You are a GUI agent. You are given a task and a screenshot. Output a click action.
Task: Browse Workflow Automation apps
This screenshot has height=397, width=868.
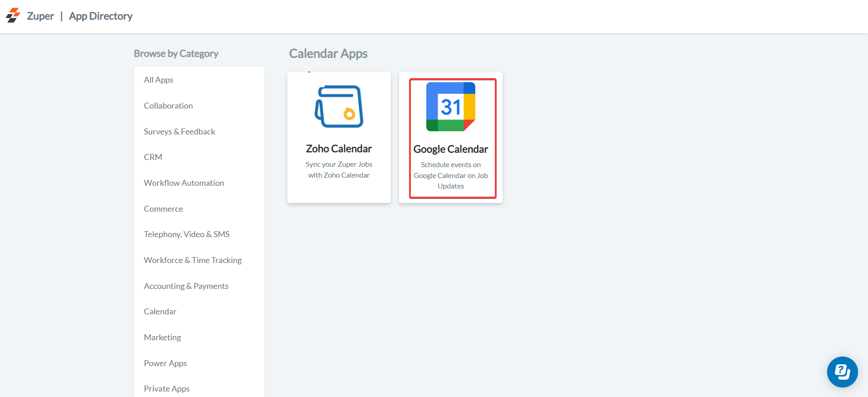pyautogui.click(x=184, y=183)
